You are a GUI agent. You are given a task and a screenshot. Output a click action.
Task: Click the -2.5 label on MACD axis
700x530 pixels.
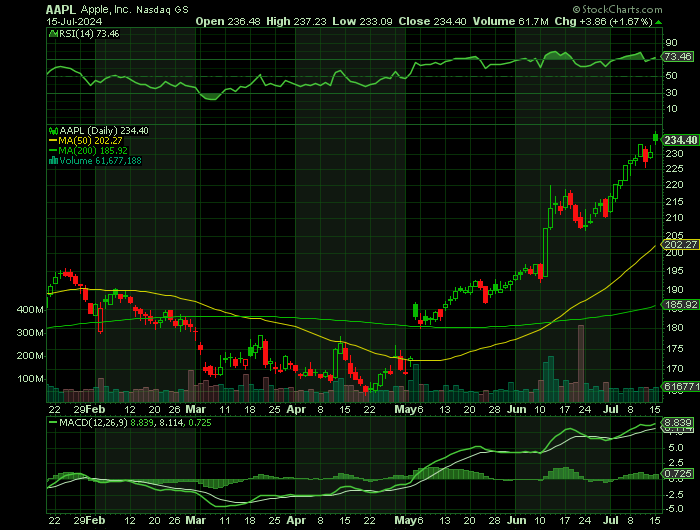click(x=674, y=495)
